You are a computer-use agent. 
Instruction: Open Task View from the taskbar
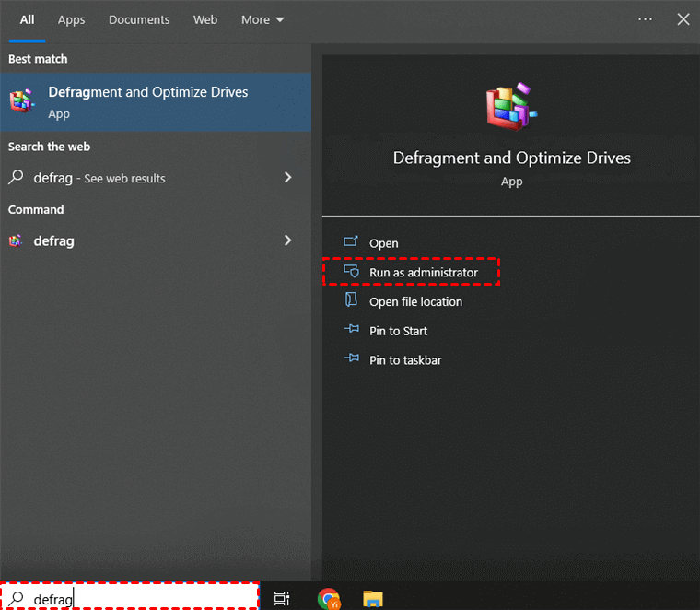click(282, 599)
